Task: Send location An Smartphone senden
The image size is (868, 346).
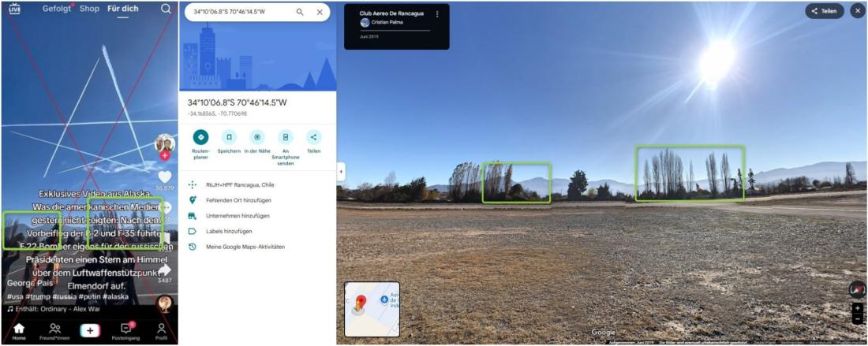Action: [285, 137]
